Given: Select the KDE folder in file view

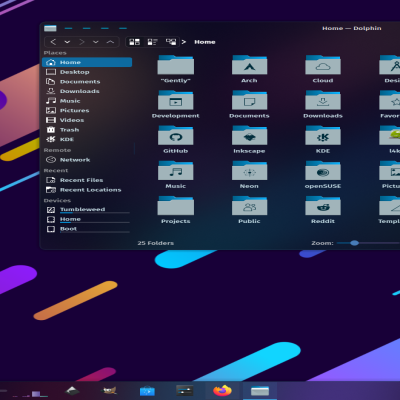Looking at the screenshot, I should pos(323,140).
